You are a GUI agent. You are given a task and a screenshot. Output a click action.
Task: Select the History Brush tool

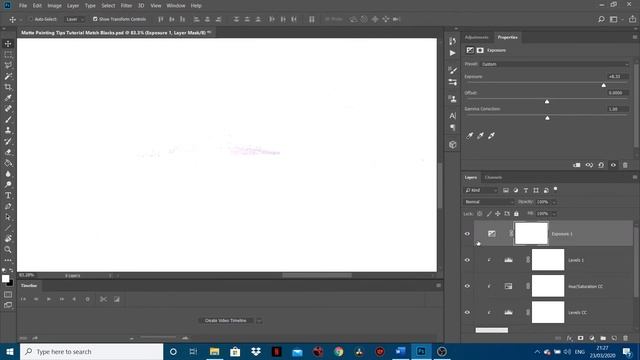click(8, 141)
